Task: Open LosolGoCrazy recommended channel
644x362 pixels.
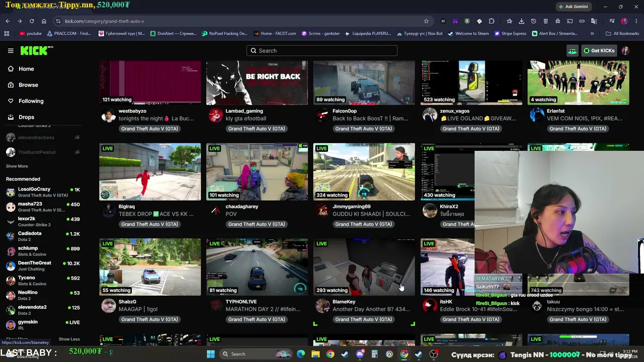Action: (x=43, y=192)
